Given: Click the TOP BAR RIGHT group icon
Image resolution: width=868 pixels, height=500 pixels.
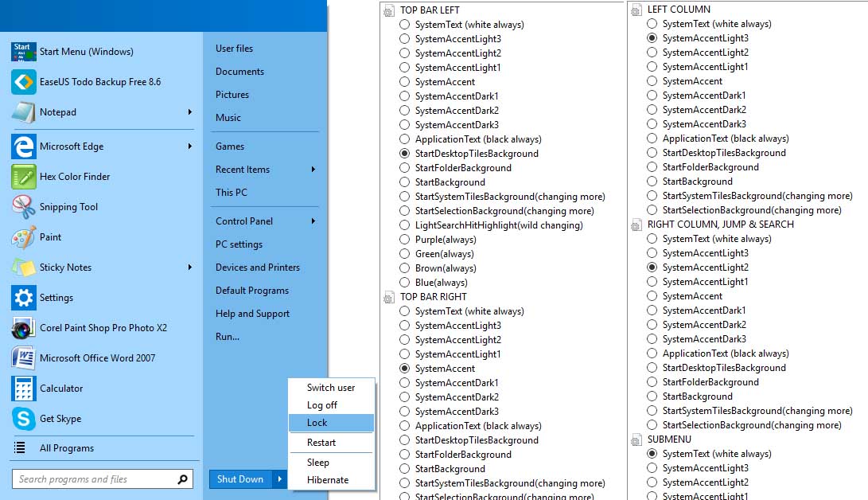Looking at the screenshot, I should pos(388,298).
